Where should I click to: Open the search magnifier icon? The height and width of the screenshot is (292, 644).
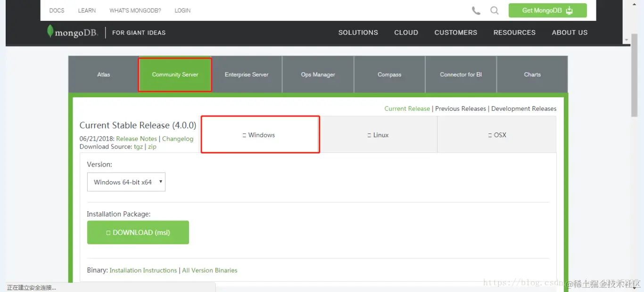click(494, 10)
